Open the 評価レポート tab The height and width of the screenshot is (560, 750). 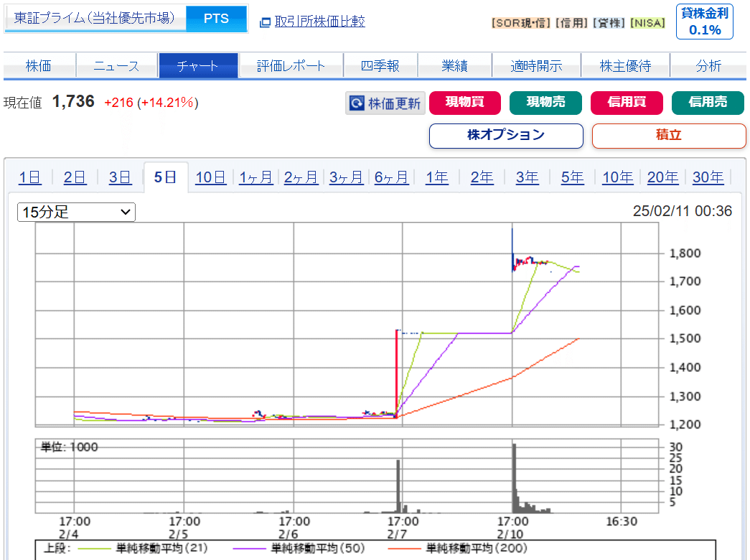coord(291,65)
